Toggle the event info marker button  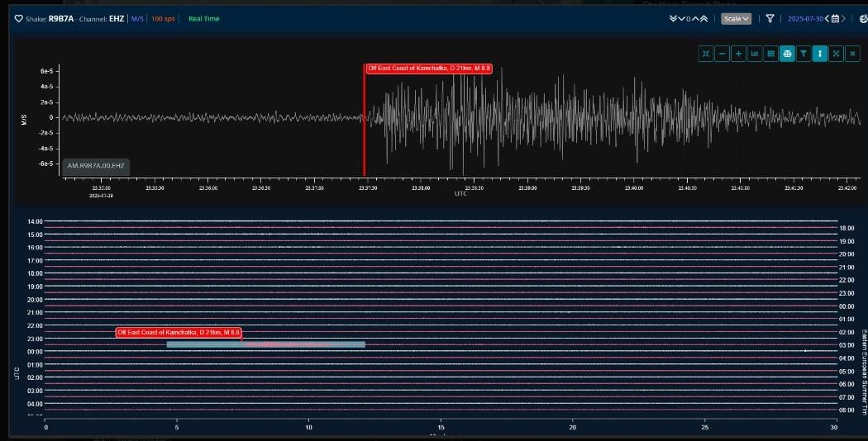tap(820, 54)
